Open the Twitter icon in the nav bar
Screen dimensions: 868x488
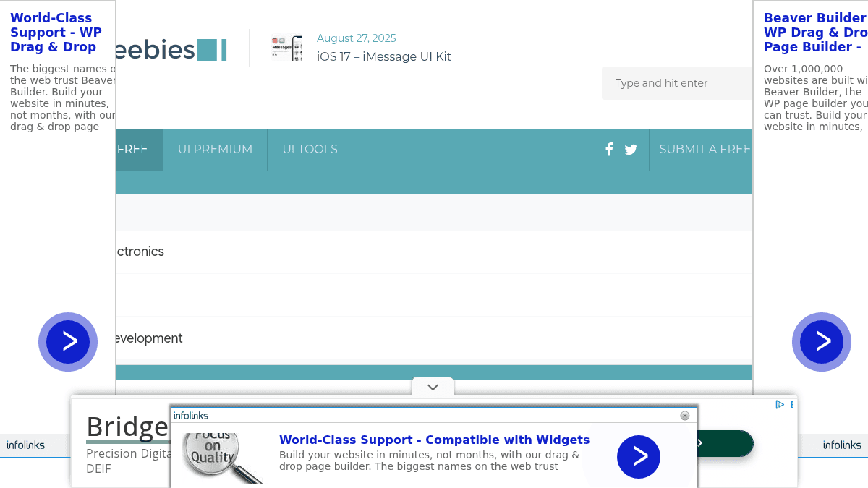tap(631, 150)
